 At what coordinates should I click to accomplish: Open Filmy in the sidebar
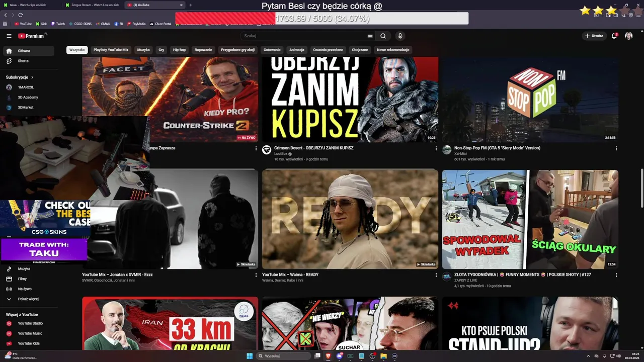tap(29, 279)
